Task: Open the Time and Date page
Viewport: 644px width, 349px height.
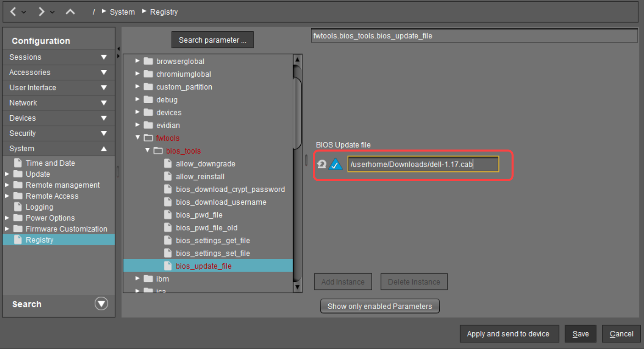Action: click(50, 163)
